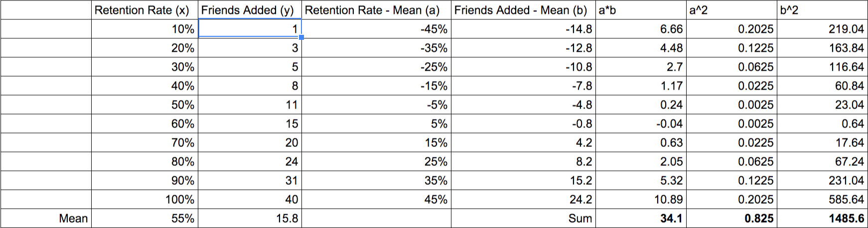Select the selected cell containing 1
Screen dimensions: 868x228
(x=250, y=29)
